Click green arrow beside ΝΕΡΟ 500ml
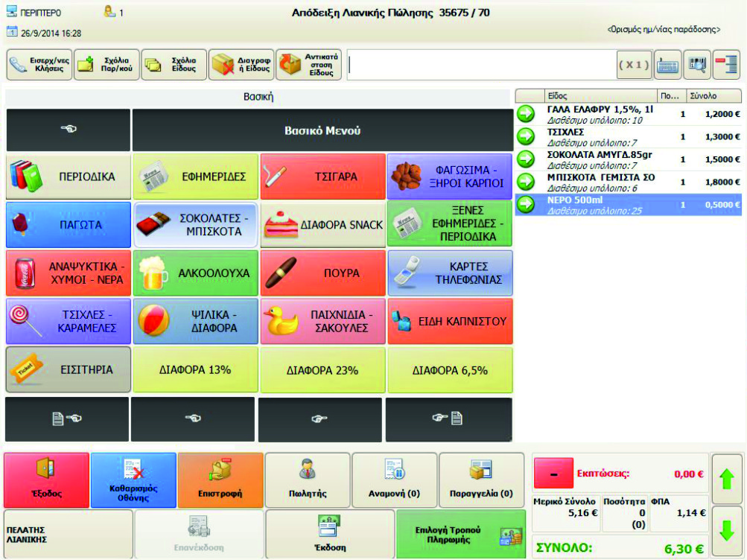Image resolution: width=747 pixels, height=560 pixels. point(526,205)
